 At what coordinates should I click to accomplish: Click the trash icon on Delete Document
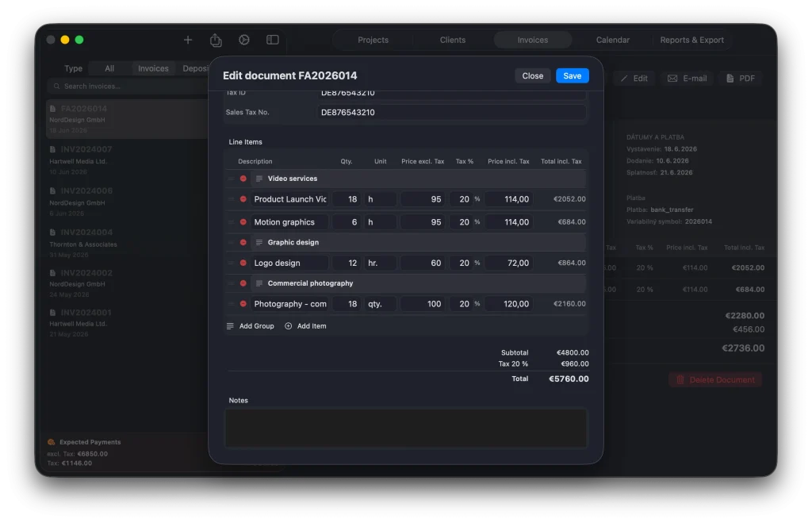tap(680, 380)
